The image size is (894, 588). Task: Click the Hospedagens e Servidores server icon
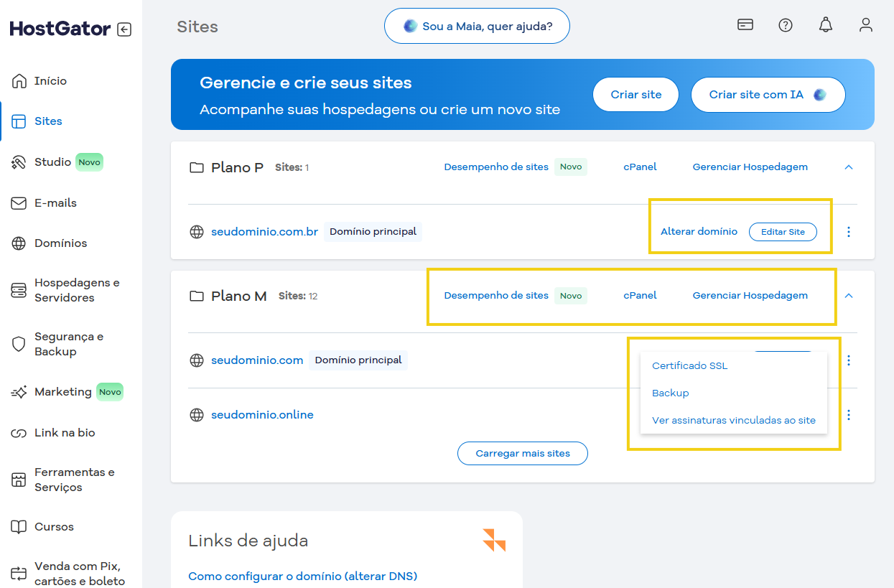(19, 290)
